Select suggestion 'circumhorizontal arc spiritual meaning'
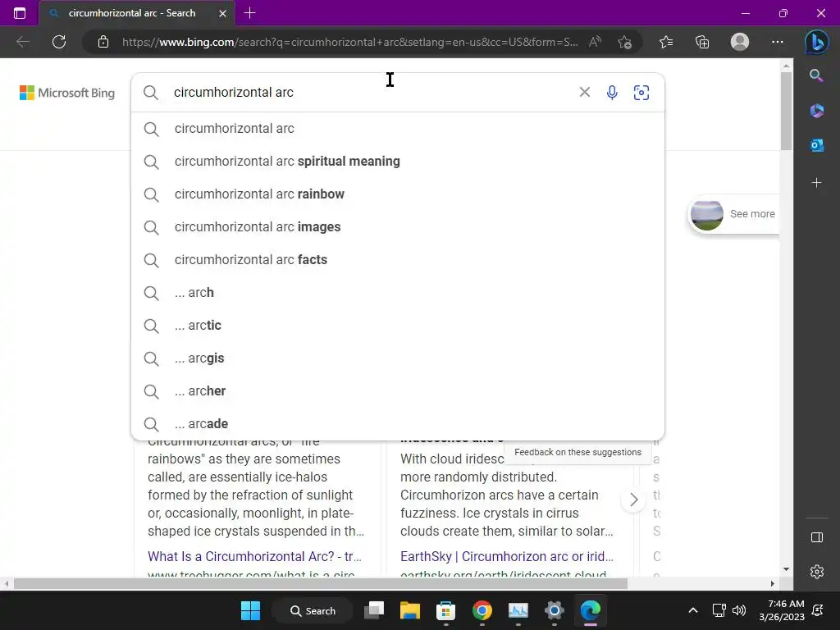The image size is (840, 630). point(398,162)
